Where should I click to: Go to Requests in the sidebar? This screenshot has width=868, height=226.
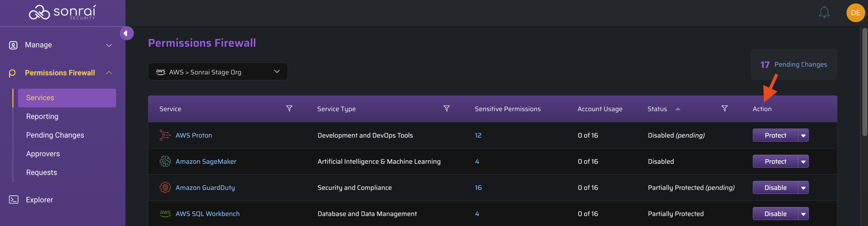[x=41, y=172]
